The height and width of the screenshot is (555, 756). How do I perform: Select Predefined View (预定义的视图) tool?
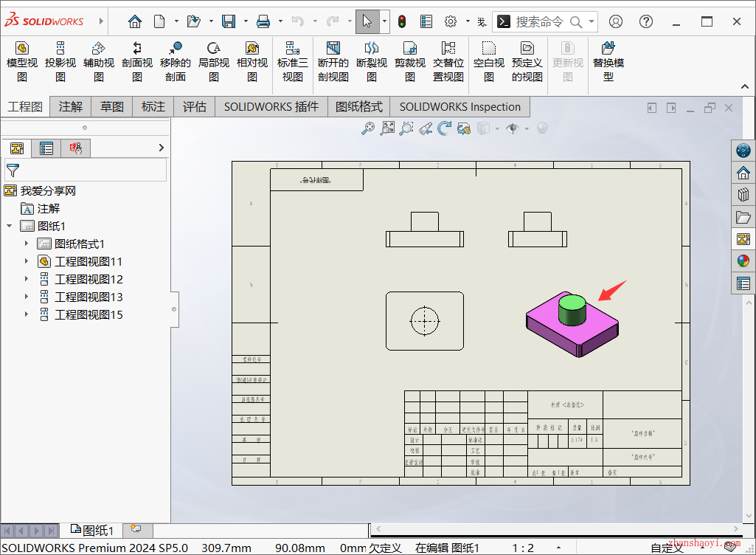click(527, 62)
